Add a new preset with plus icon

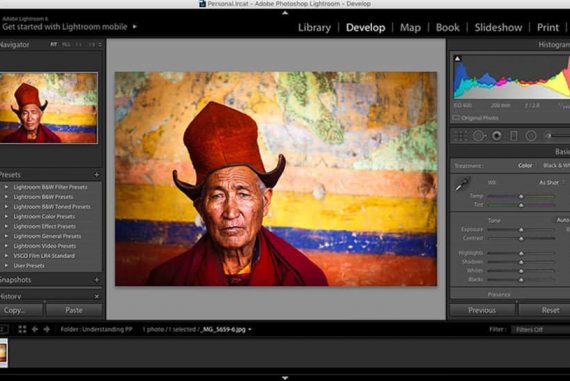tap(97, 175)
